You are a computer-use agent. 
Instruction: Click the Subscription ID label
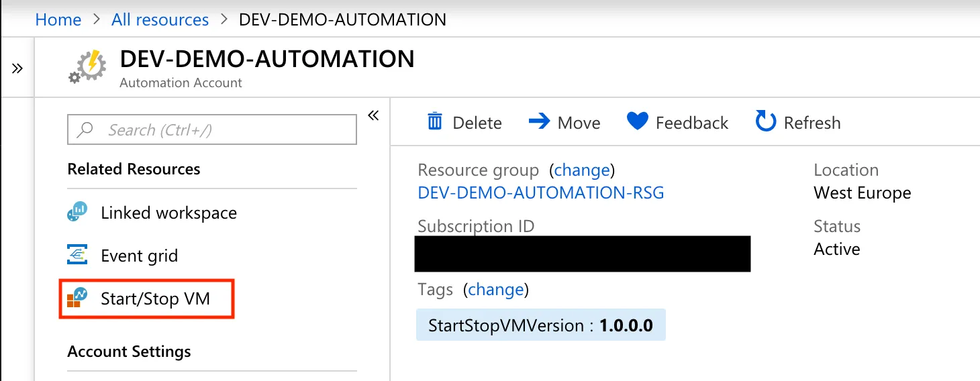476,226
